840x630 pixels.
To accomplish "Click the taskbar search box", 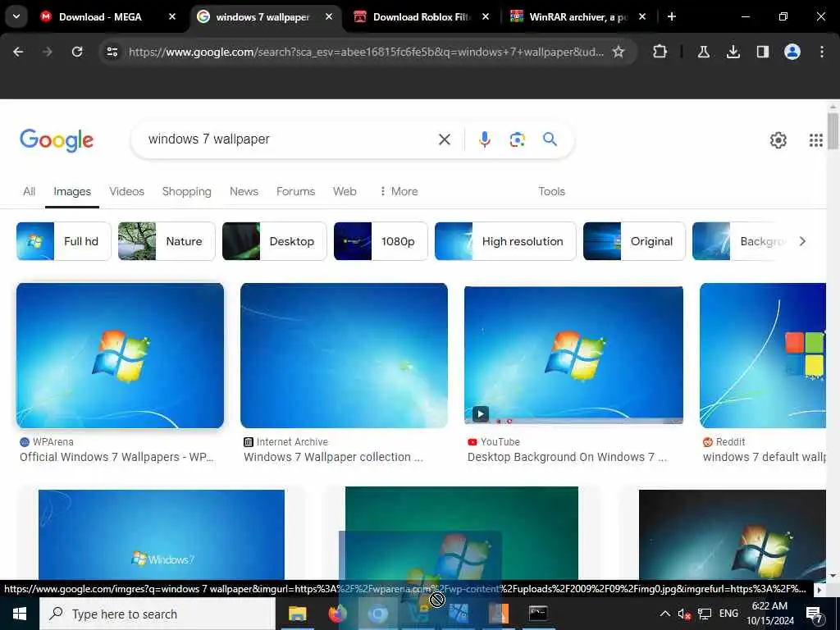I will (x=157, y=614).
